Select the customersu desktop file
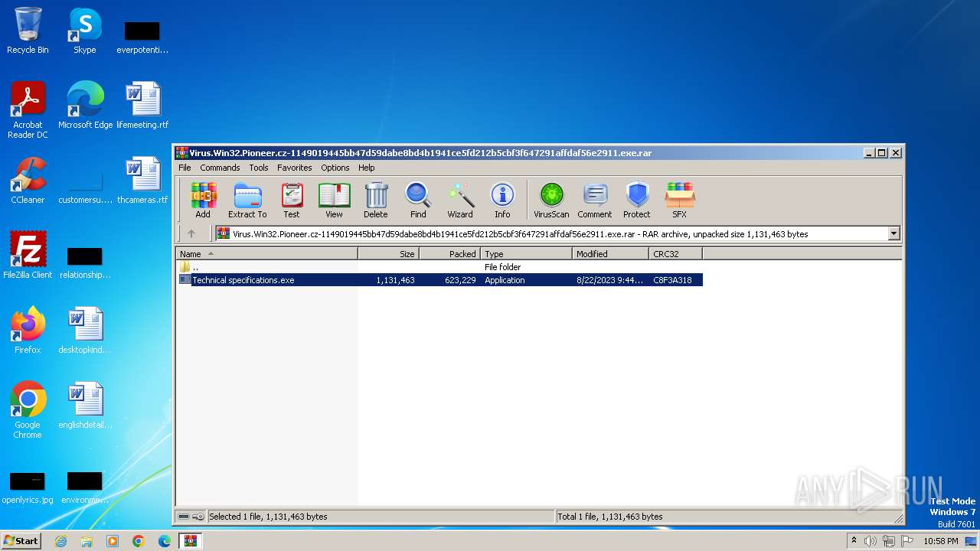 (85, 187)
